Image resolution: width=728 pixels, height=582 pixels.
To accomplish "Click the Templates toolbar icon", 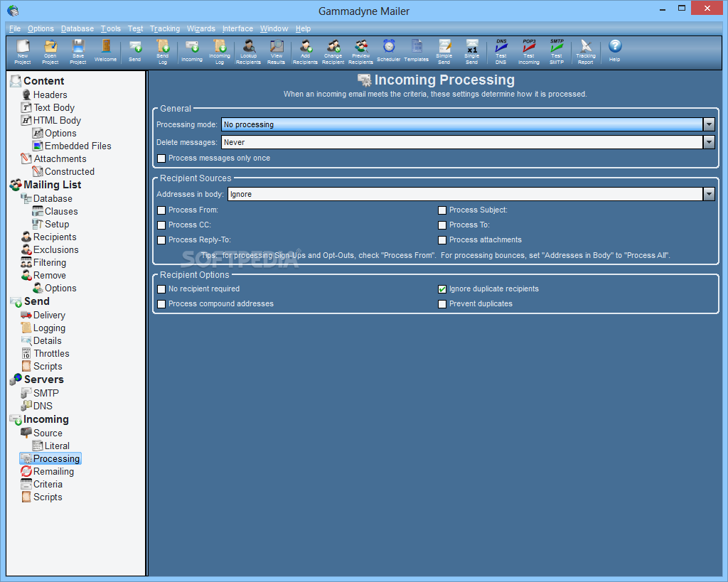I will tap(417, 50).
